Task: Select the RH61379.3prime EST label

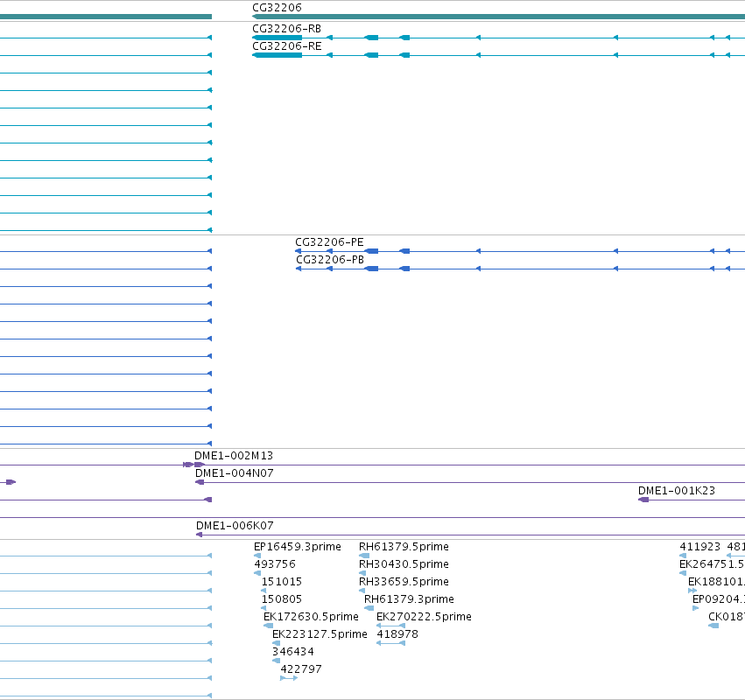Action: (409, 599)
